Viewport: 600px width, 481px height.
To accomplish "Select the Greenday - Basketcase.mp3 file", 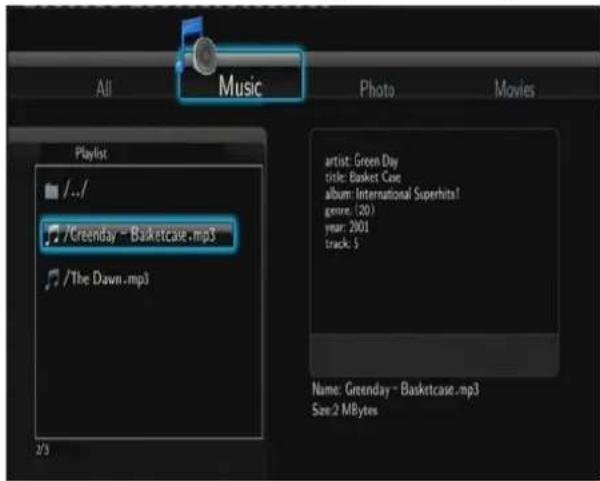I will click(138, 235).
